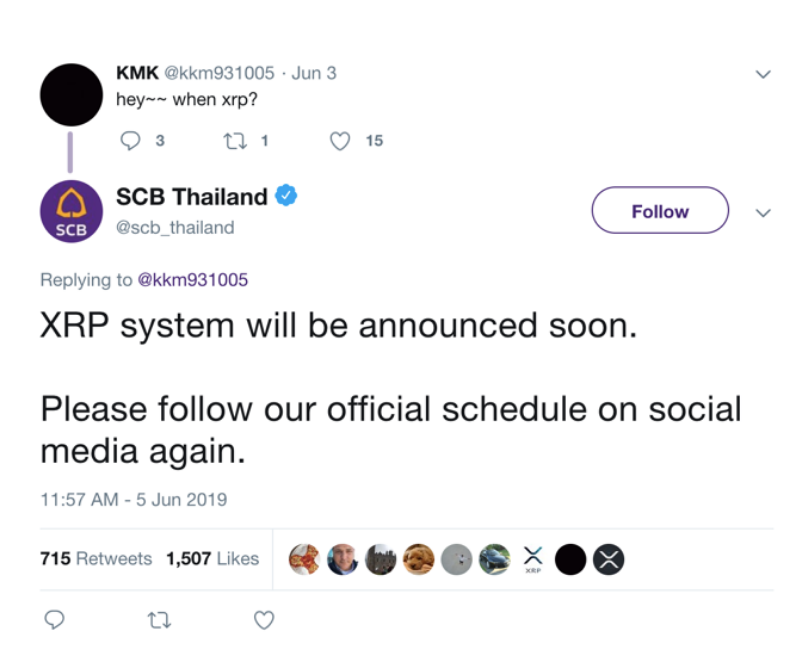Open the XRP logo liker avatar
Image resolution: width=790 pixels, height=656 pixels.
533,559
